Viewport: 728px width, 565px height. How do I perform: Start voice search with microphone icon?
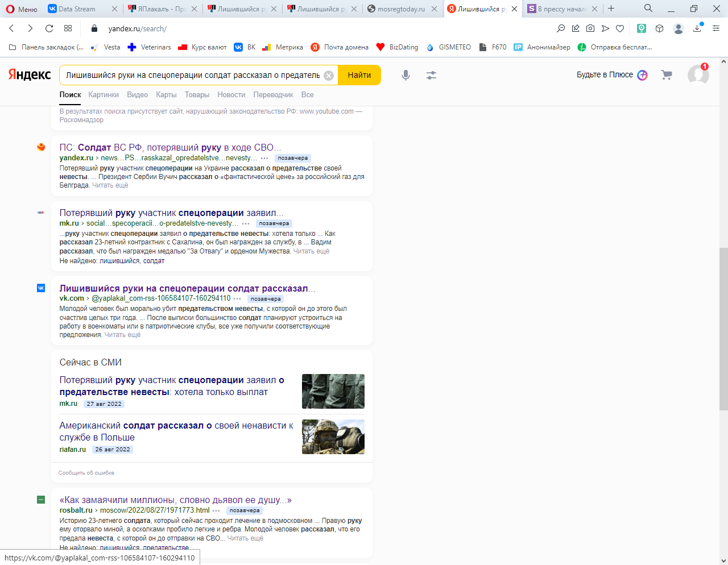pos(406,75)
